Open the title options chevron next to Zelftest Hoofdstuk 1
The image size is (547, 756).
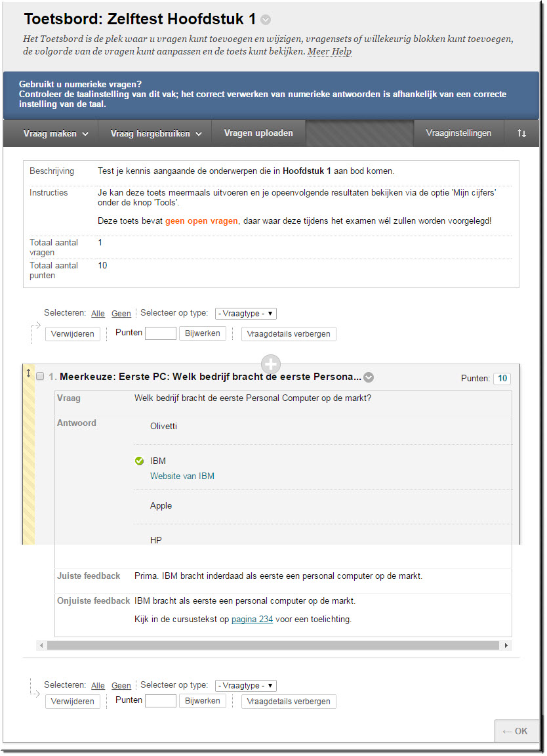(265, 20)
